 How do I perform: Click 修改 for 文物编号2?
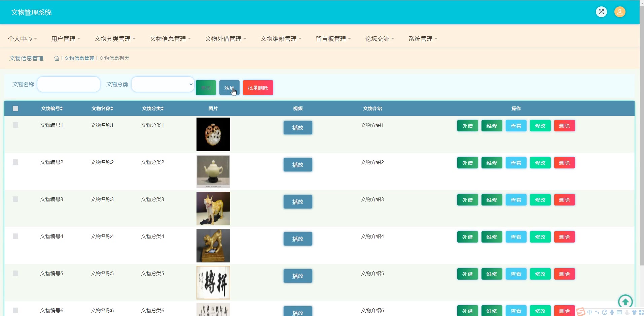coord(540,163)
